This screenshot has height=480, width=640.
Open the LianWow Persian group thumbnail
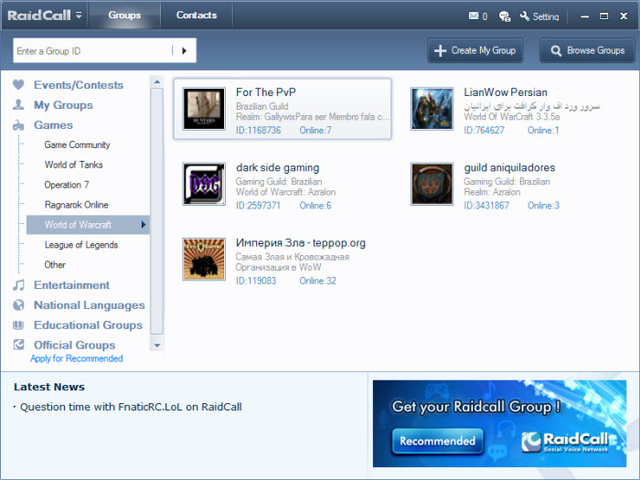point(432,109)
